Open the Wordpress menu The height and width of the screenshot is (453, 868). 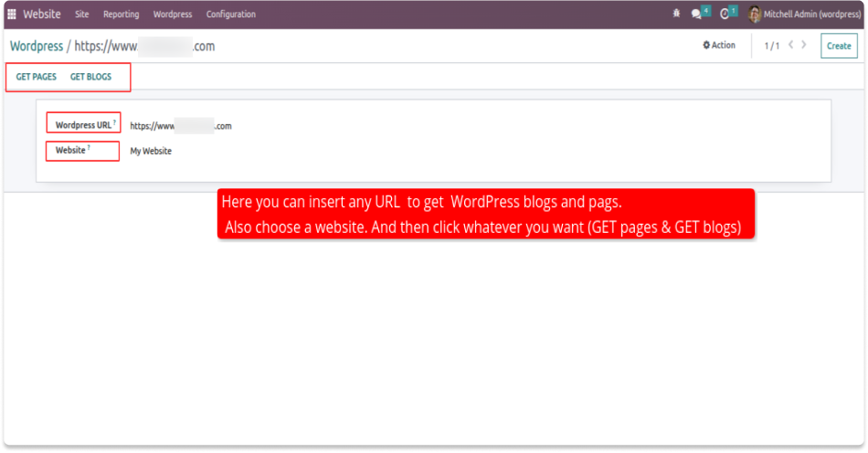[x=173, y=15]
